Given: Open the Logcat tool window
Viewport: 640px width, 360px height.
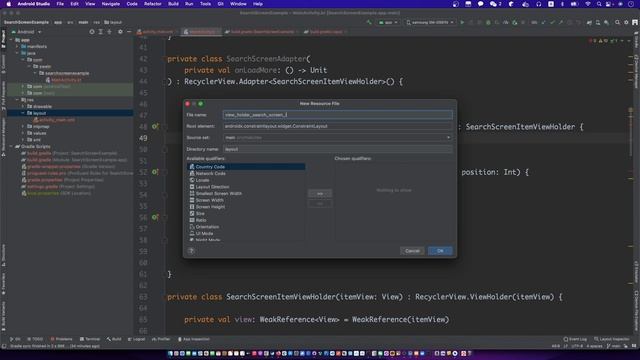Looking at the screenshot, I should coord(136,339).
